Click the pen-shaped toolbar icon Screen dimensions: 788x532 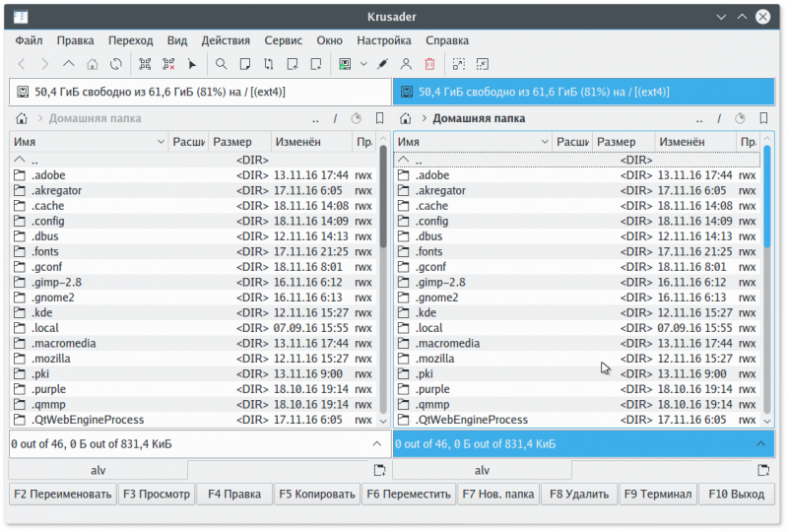coord(382,64)
